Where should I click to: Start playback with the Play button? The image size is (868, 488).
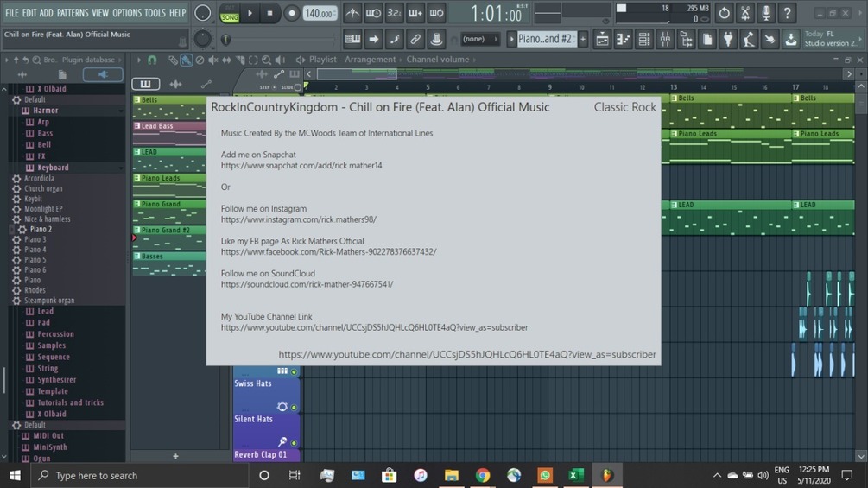250,13
